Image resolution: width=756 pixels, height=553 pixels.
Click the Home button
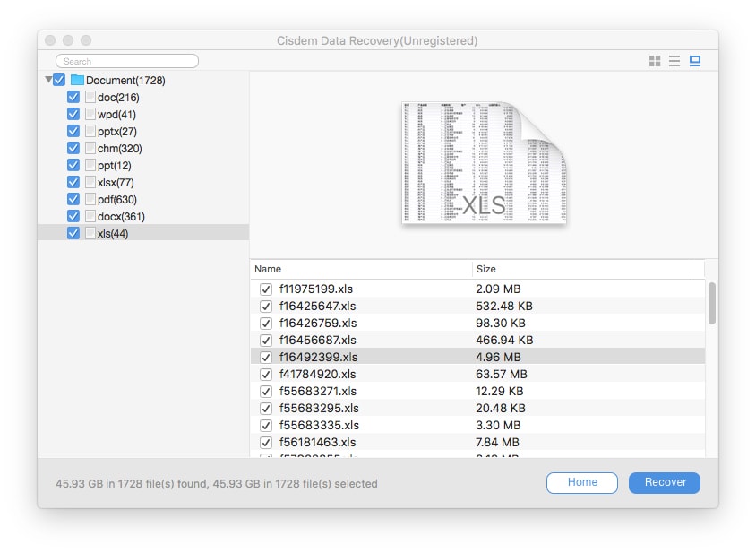click(582, 482)
